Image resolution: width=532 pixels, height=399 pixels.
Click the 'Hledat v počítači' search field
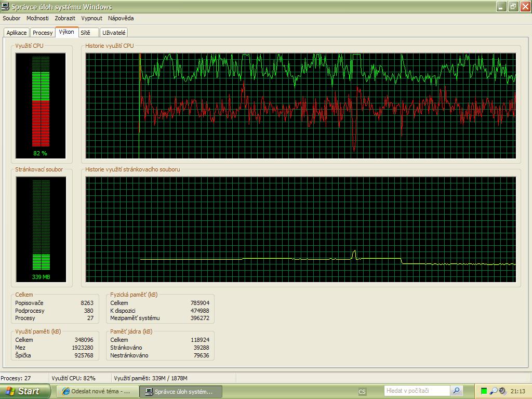click(417, 391)
